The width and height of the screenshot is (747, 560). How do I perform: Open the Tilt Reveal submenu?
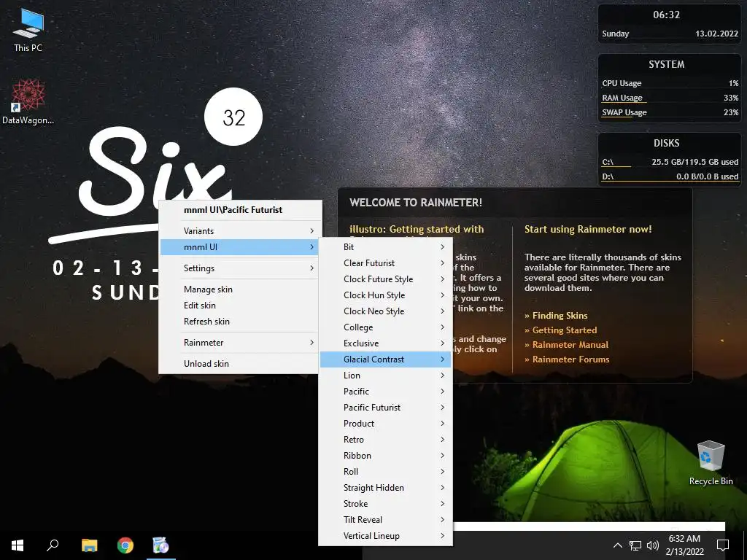tap(385, 520)
